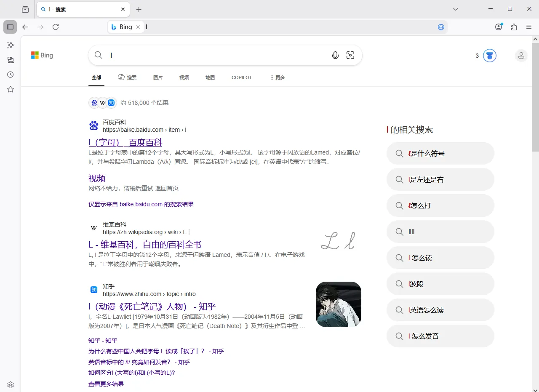Screen dimensions: 539x392
Task: Click the Death Note character thumbnail
Action: tap(338, 304)
